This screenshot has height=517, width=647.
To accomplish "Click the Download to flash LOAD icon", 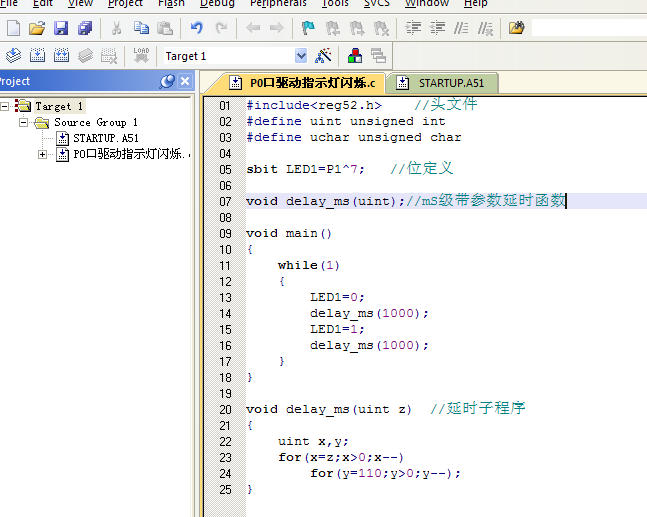I will [140, 56].
